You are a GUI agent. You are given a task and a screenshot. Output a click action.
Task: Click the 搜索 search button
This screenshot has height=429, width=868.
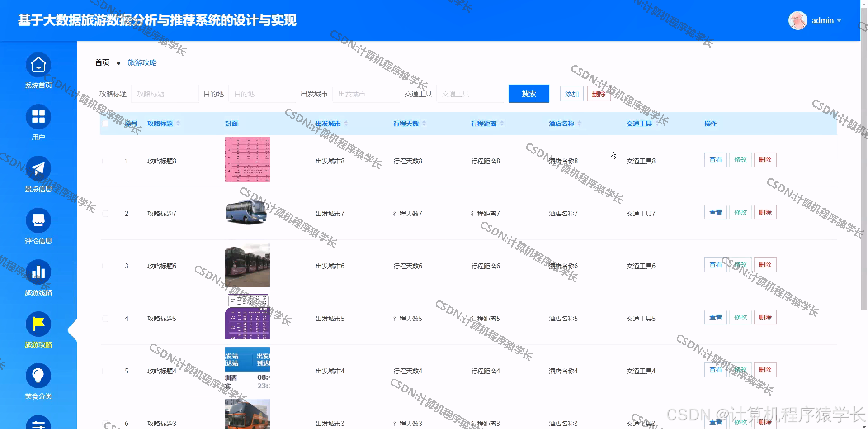tap(529, 94)
